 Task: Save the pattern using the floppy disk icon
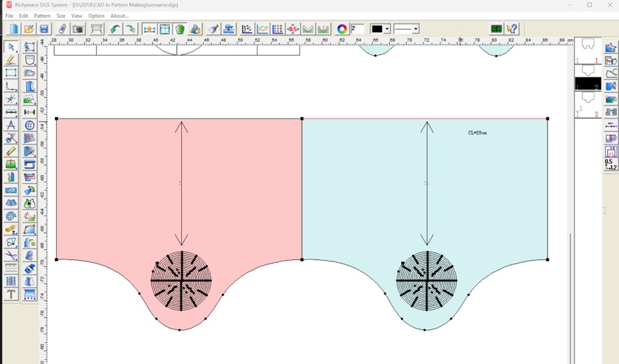click(x=44, y=29)
